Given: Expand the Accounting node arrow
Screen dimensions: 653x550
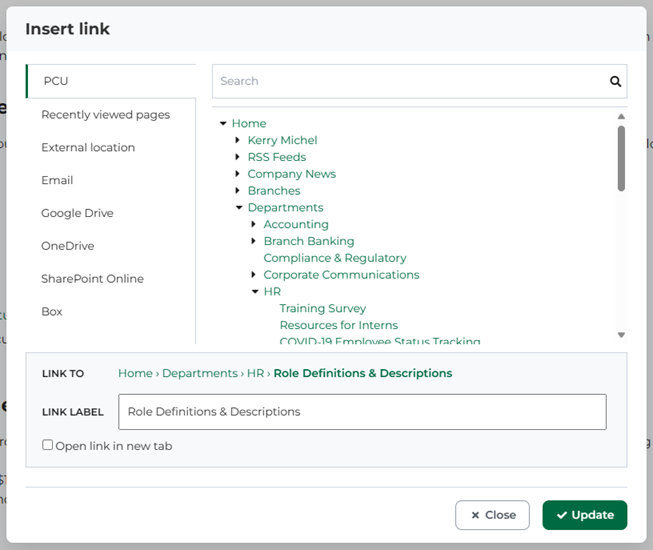Looking at the screenshot, I should click(253, 224).
